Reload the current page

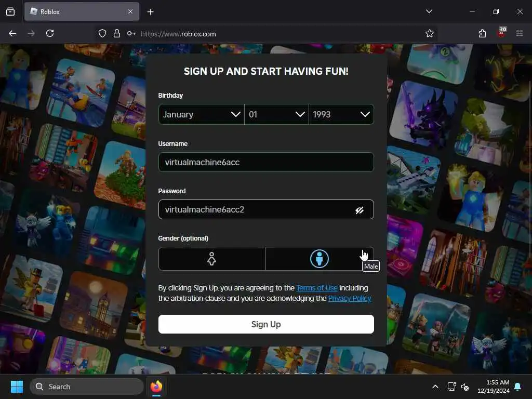pos(50,33)
